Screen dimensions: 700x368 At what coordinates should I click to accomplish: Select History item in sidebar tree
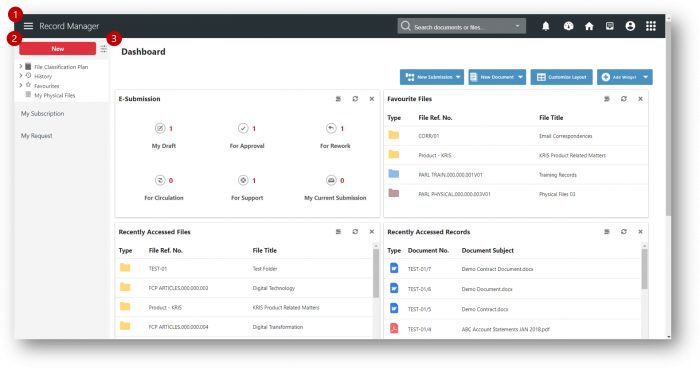click(x=43, y=76)
